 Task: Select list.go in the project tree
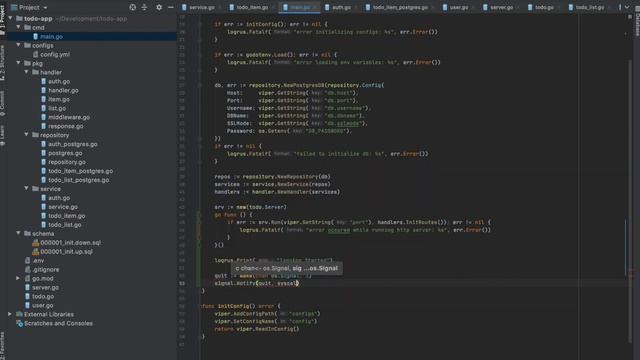tap(57, 108)
